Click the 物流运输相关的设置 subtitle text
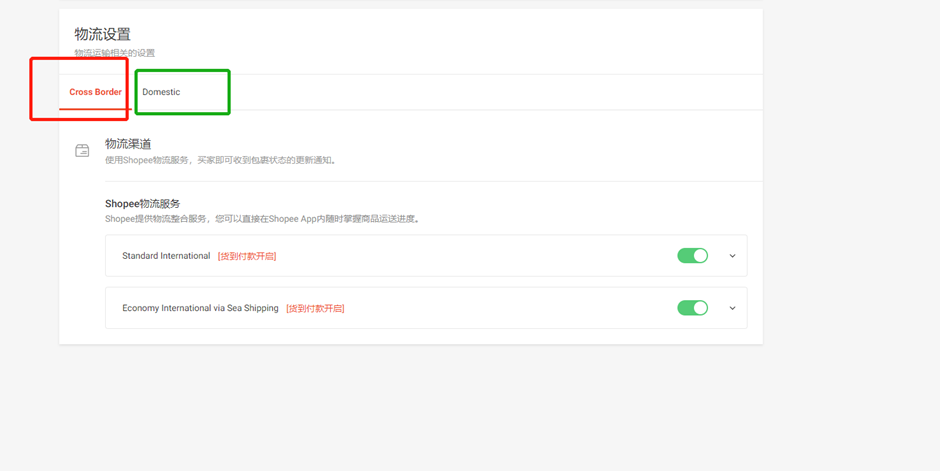The image size is (940, 471). (x=115, y=53)
